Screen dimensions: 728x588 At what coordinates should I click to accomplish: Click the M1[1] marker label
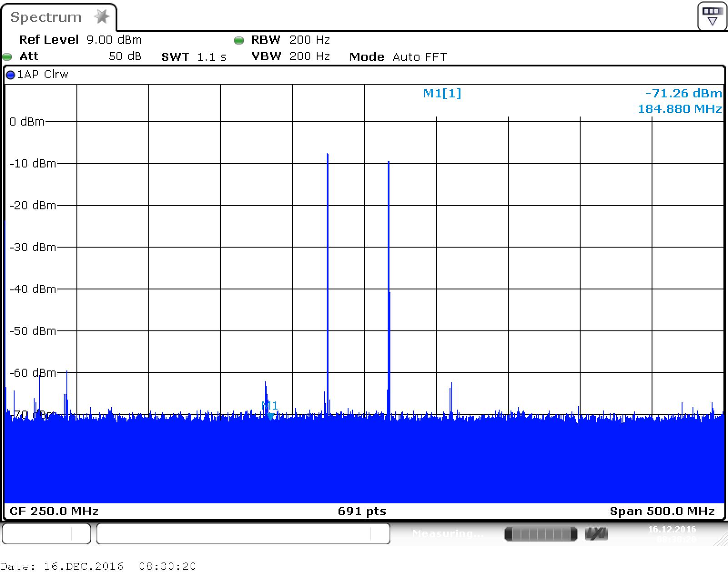pos(442,93)
